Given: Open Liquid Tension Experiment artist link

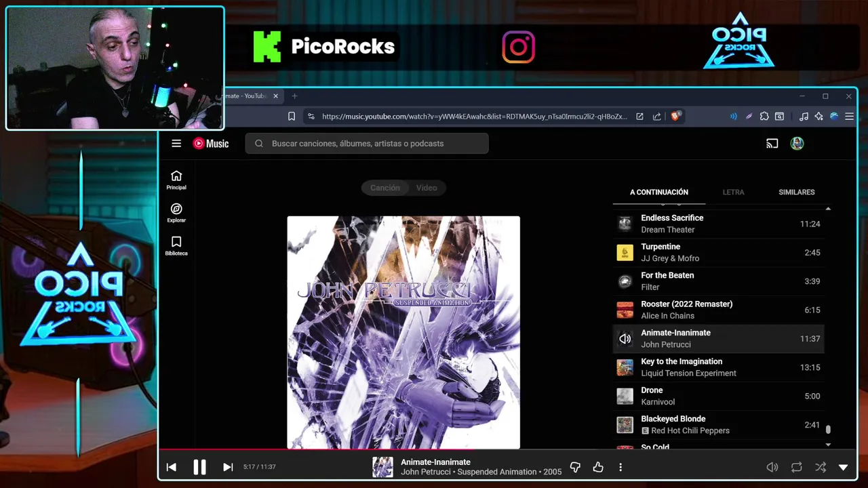Looking at the screenshot, I should coord(688,373).
